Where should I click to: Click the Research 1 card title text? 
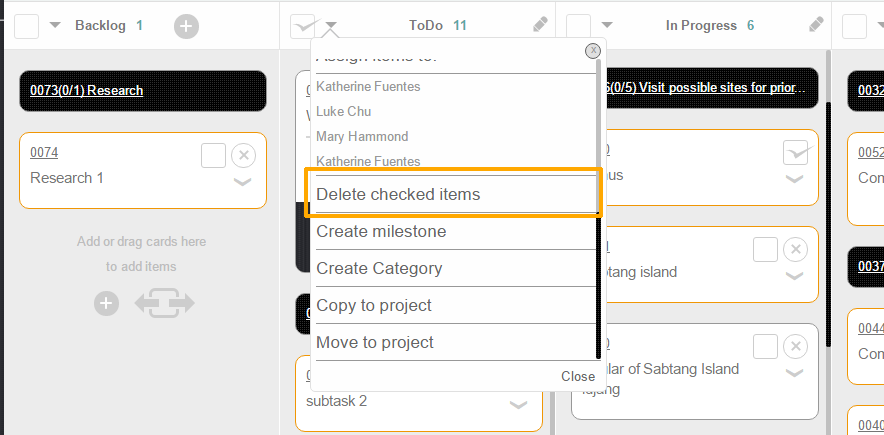tap(67, 178)
